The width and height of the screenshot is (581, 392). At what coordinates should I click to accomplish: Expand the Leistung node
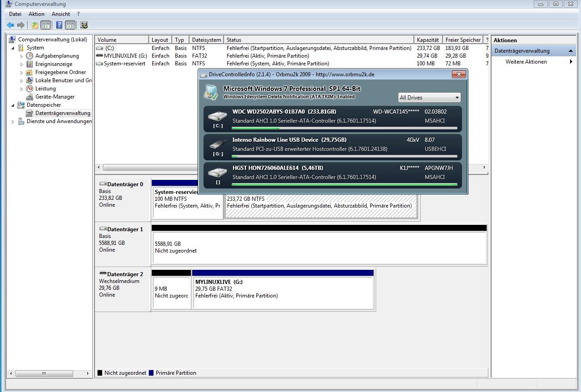tap(21, 89)
